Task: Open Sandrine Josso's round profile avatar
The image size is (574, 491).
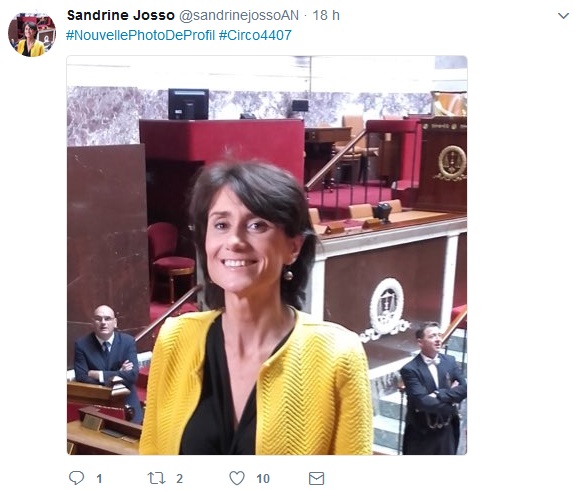Action: 32,34
